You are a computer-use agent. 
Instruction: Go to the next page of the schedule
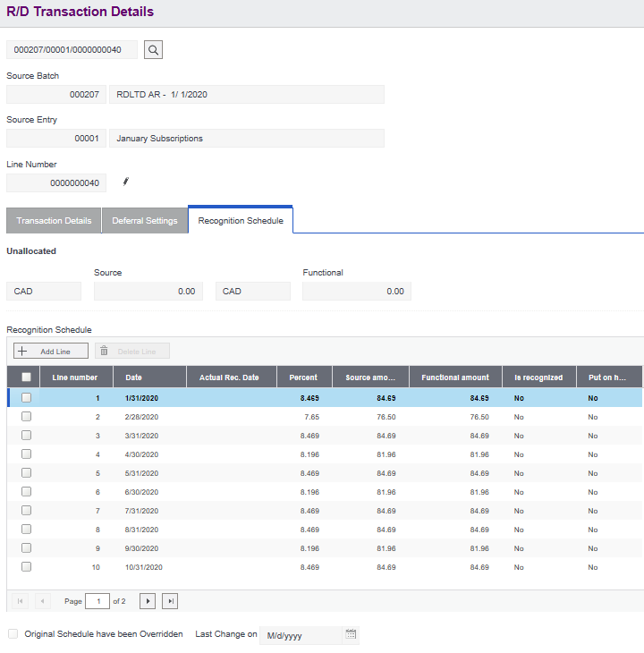(148, 601)
